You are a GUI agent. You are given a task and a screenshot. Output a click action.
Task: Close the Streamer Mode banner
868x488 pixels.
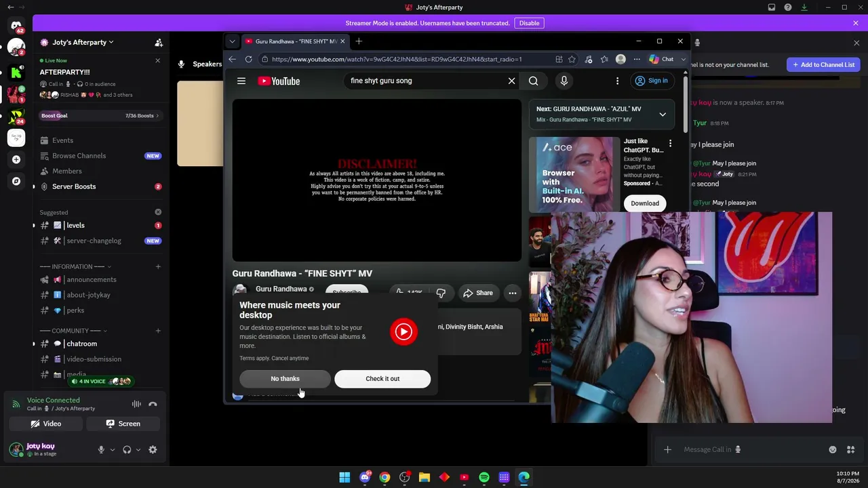(x=856, y=23)
